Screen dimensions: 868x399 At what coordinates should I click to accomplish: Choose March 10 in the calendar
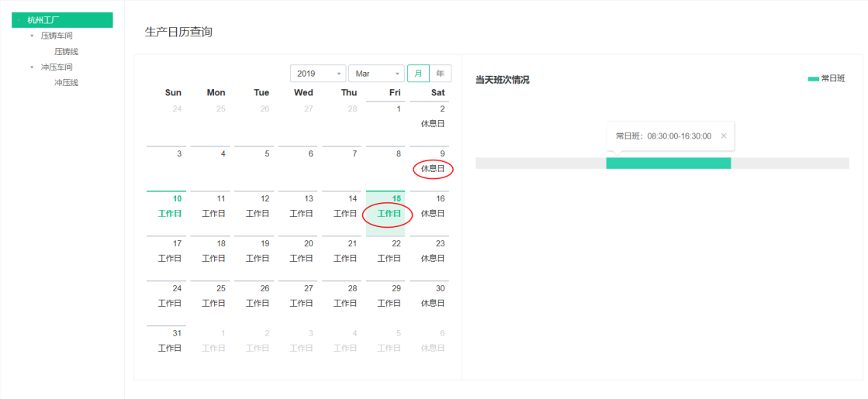(166, 213)
